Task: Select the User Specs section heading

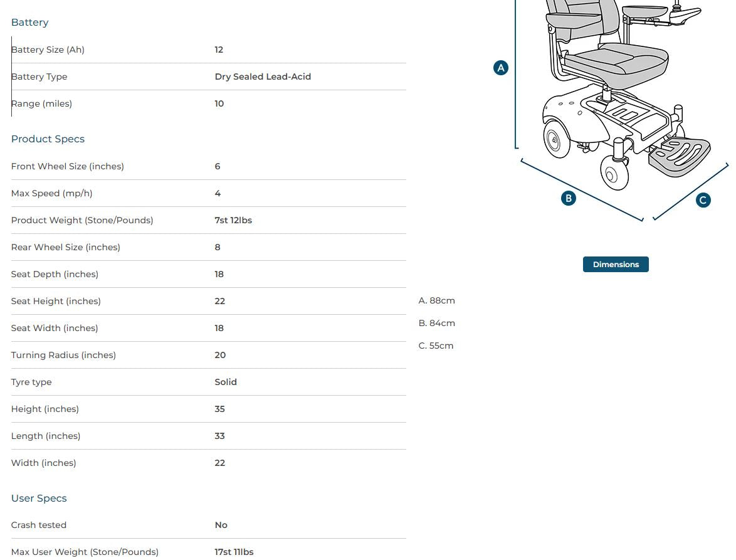Action: [39, 499]
